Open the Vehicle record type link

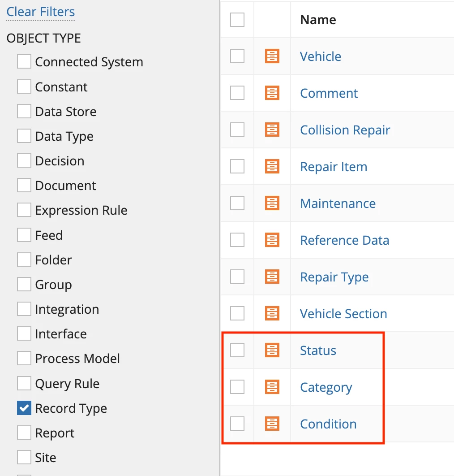point(321,56)
